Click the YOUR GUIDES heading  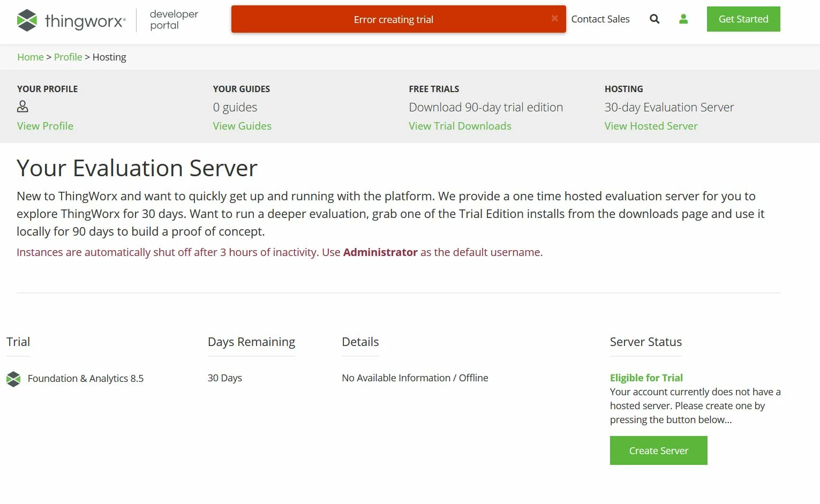(x=242, y=89)
